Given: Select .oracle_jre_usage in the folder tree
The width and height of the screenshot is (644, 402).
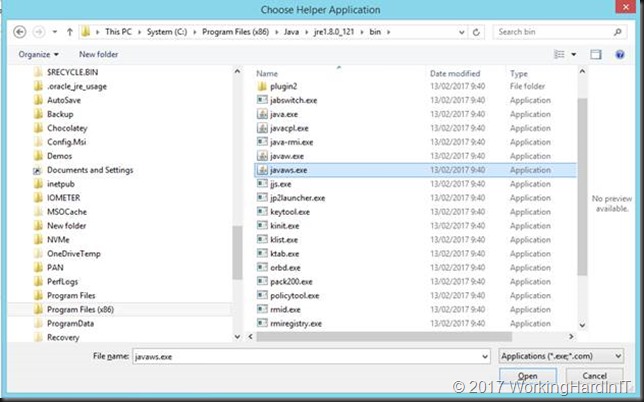Looking at the screenshot, I should click(77, 86).
